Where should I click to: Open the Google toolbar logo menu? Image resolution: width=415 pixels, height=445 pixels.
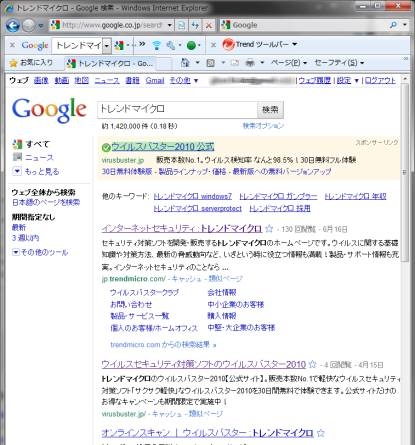pyautogui.click(x=35, y=45)
